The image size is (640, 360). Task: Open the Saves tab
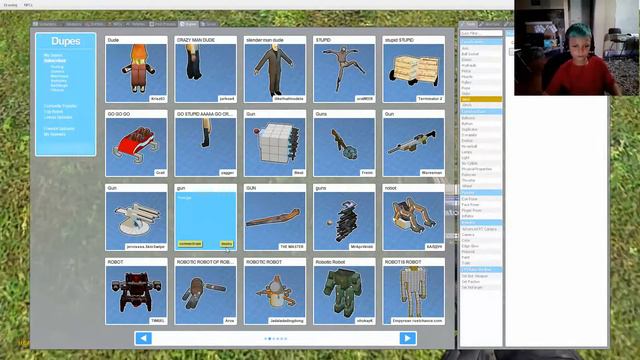pos(209,24)
